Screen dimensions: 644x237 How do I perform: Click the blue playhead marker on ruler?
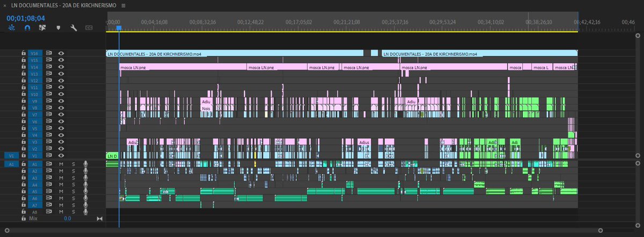coord(119,28)
